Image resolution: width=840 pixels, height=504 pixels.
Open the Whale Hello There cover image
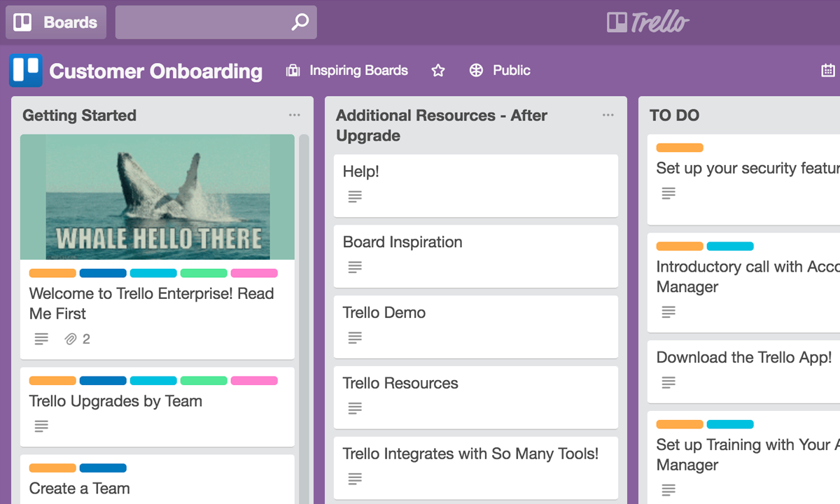point(157,197)
